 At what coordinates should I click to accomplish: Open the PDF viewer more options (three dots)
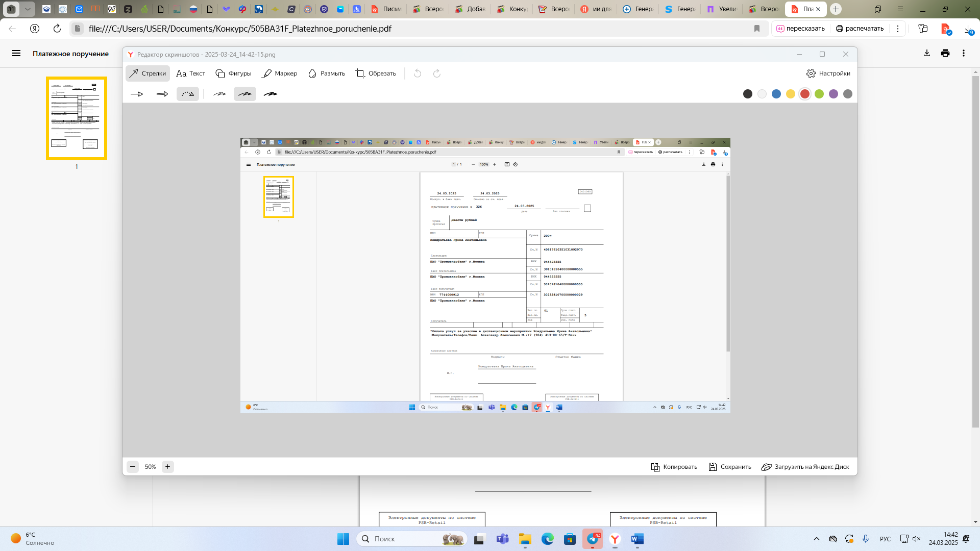coord(964,53)
